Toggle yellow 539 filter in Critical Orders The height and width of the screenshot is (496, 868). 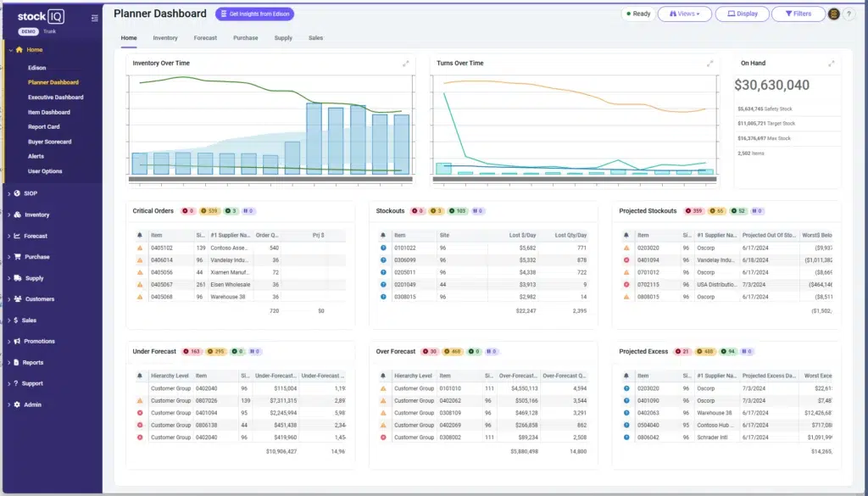[x=210, y=211]
